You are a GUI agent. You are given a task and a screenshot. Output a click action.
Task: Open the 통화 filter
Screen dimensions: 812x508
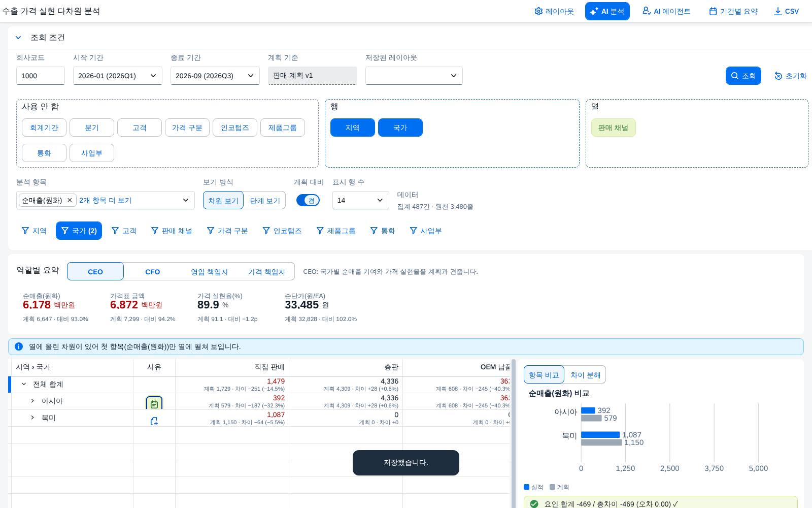pyautogui.click(x=382, y=231)
